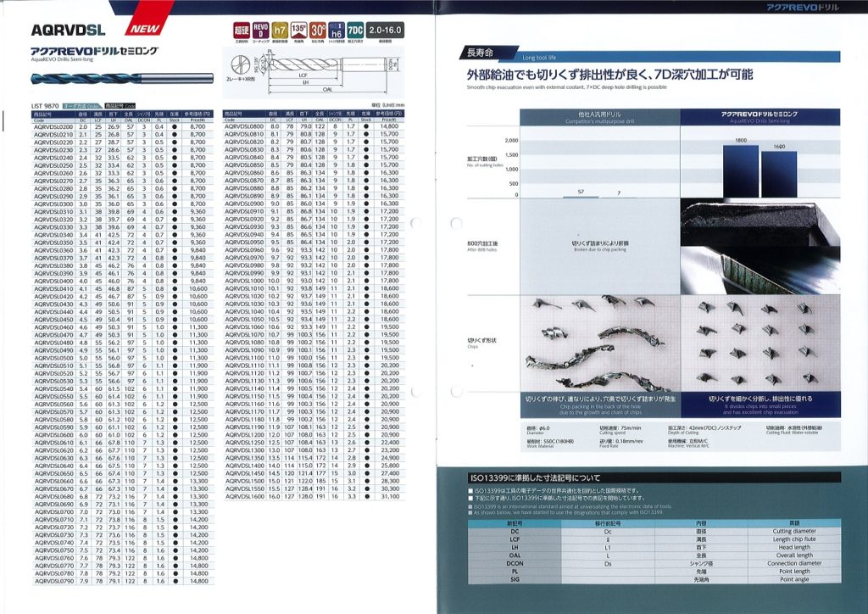Click the gold h7 tolerance badge
The height and width of the screenshot is (614, 868).
coord(280,30)
